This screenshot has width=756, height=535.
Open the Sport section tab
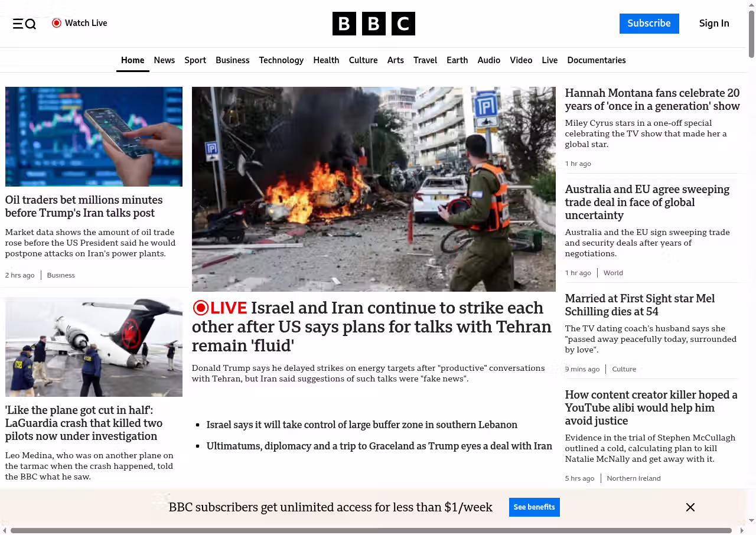tap(195, 60)
